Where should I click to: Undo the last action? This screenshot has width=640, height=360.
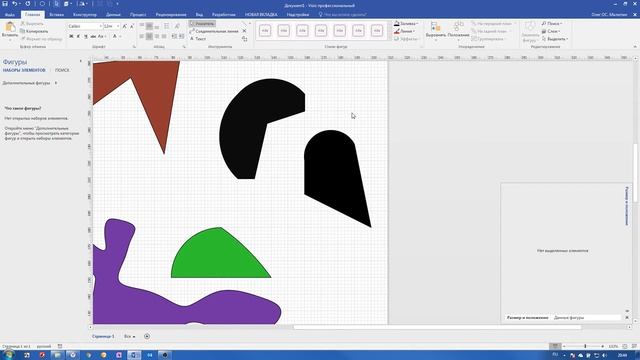(x=15, y=4)
